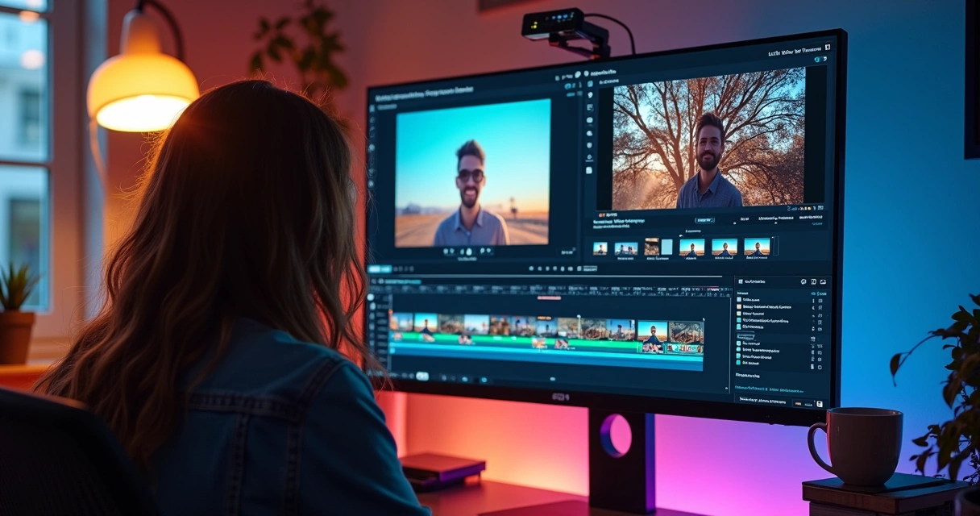Click the save disk icon in bottom-right panel
The width and height of the screenshot is (980, 516).
click(x=820, y=403)
